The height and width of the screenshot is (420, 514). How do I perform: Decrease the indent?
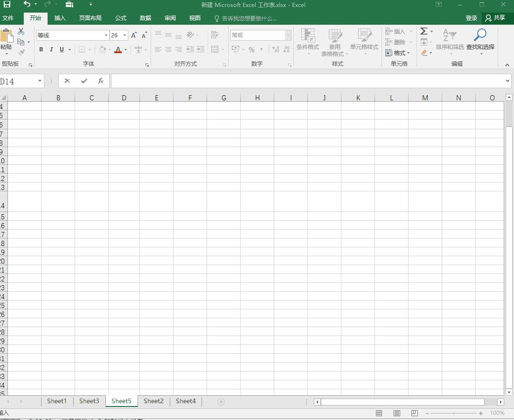(x=190, y=49)
